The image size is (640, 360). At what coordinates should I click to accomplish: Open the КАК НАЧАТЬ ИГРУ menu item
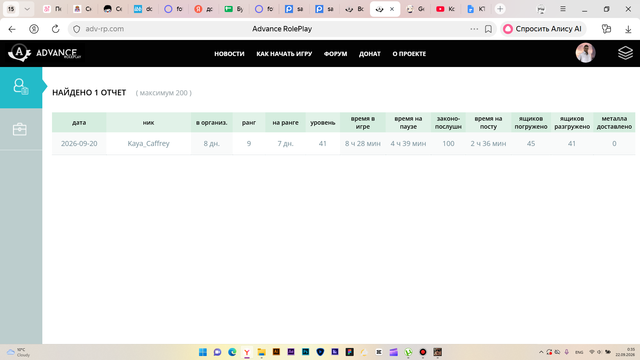point(284,53)
